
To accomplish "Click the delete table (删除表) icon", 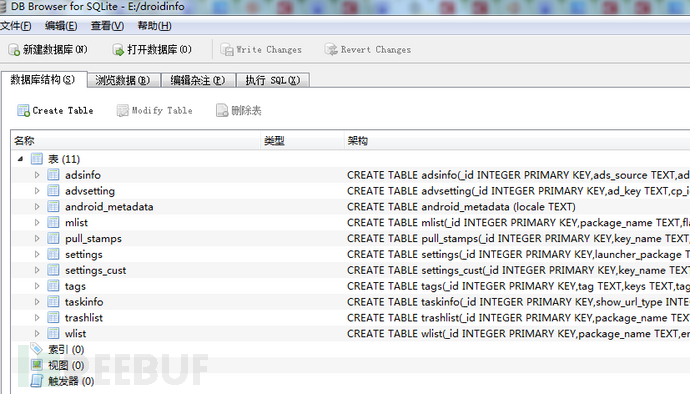I will point(222,110).
